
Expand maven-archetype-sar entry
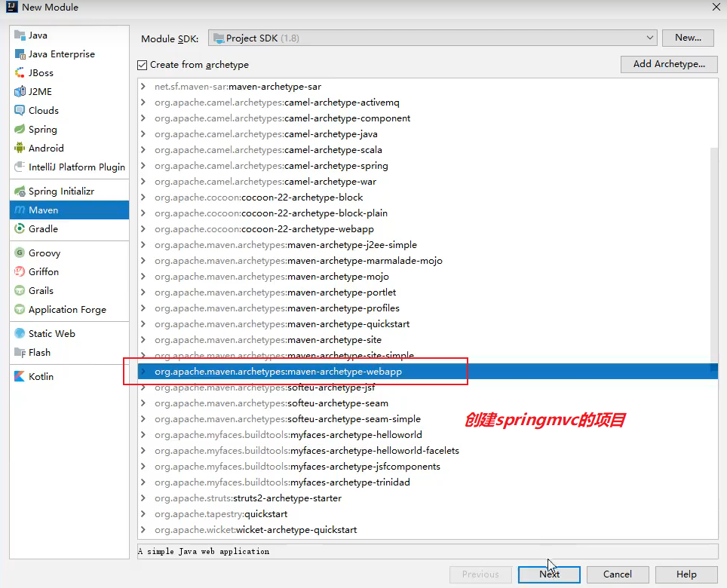click(x=143, y=87)
